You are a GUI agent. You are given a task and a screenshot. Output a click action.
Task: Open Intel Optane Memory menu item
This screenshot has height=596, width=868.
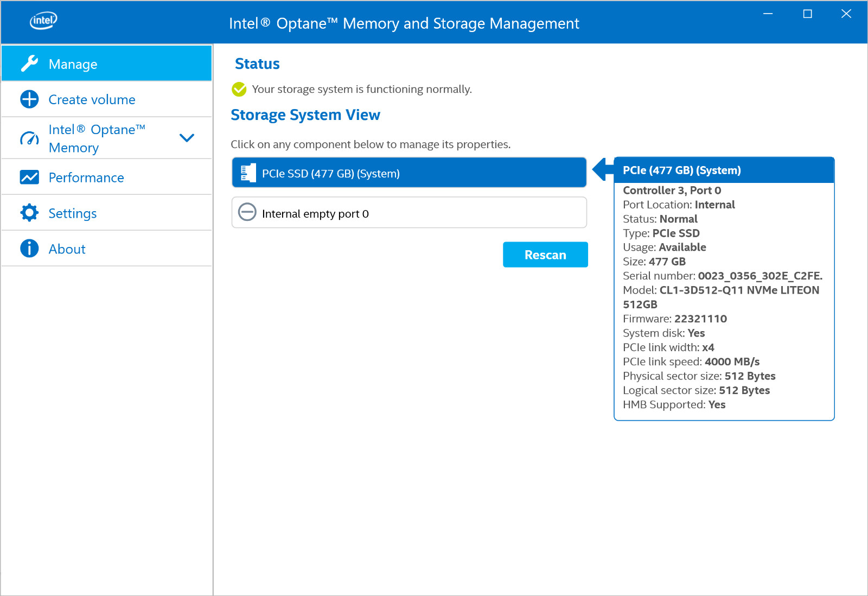(x=107, y=138)
